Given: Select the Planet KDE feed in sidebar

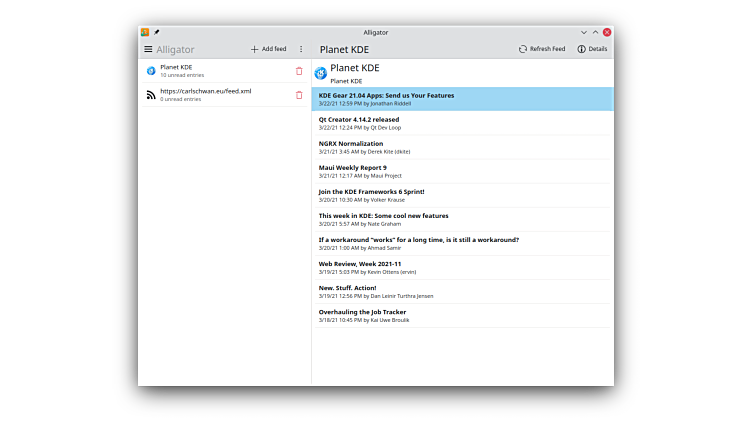Looking at the screenshot, I should click(220, 71).
